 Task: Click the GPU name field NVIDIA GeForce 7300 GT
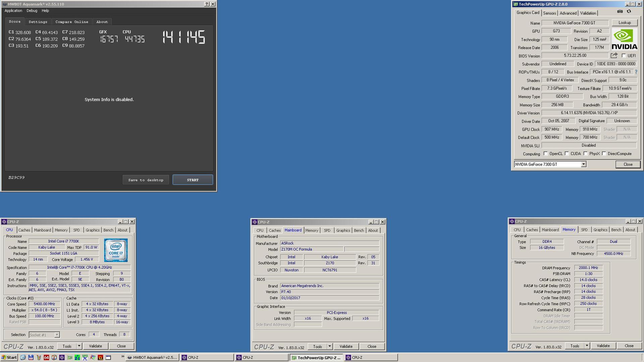(575, 23)
